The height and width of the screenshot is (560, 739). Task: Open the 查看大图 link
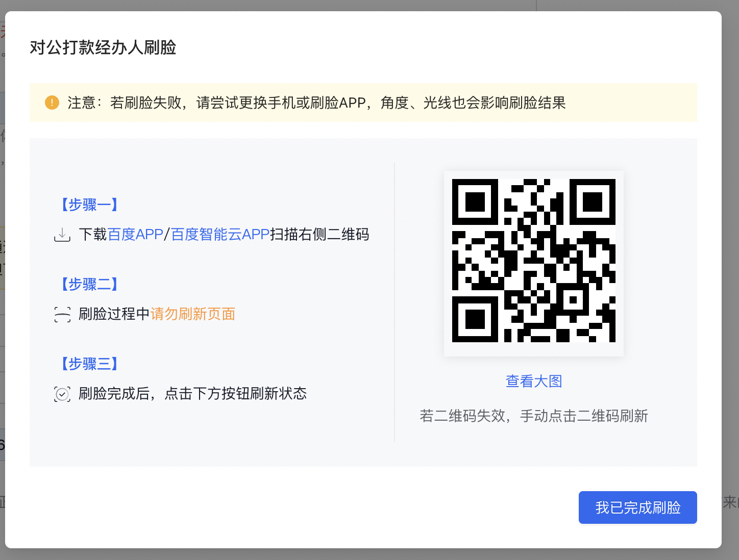coord(534,381)
